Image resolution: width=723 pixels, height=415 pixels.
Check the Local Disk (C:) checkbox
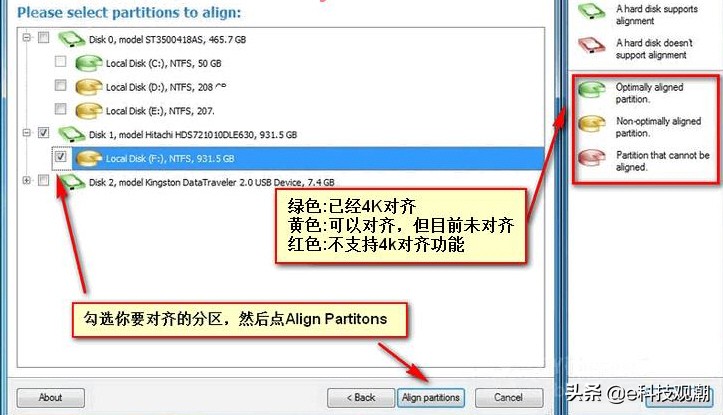click(x=60, y=61)
